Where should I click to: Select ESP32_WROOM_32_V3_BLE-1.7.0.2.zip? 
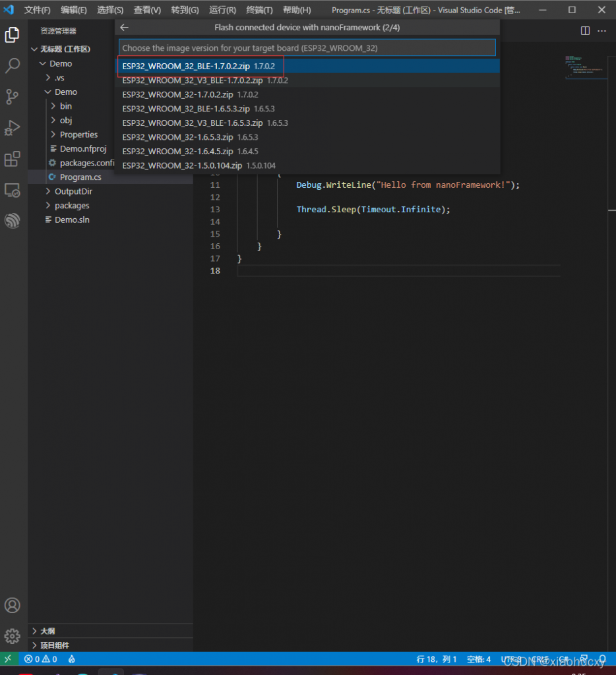pyautogui.click(x=309, y=80)
